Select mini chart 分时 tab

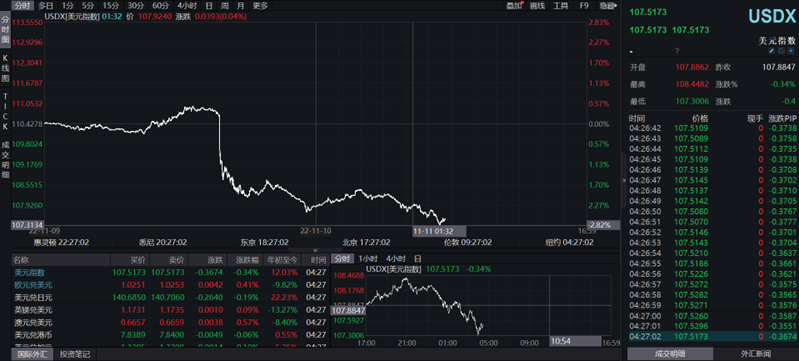(x=343, y=259)
